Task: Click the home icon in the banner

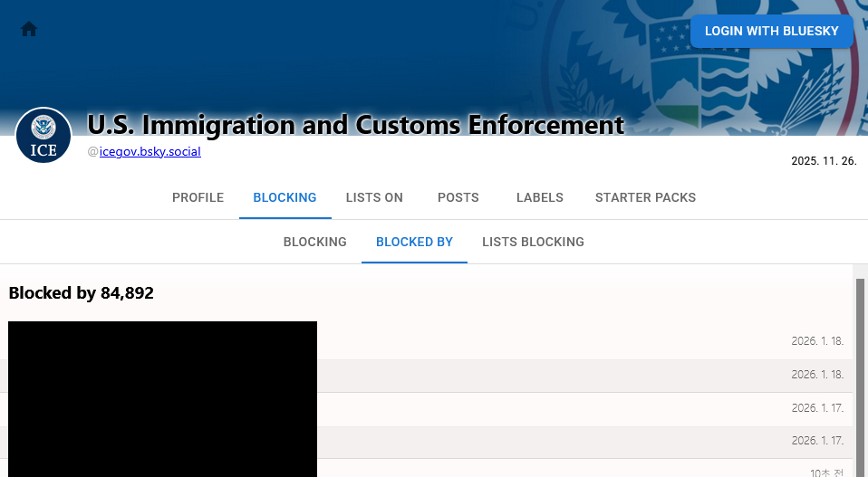Action: (29, 29)
